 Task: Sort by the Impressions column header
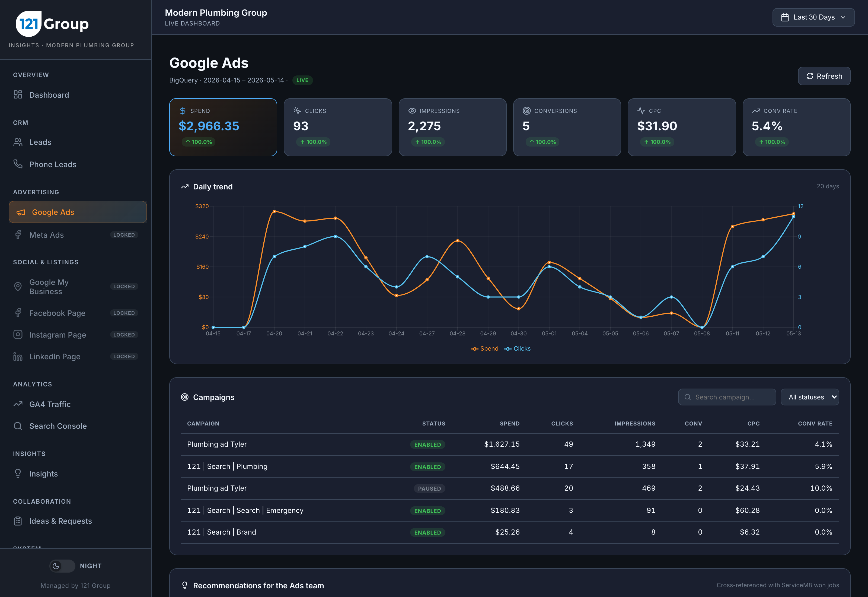635,423
